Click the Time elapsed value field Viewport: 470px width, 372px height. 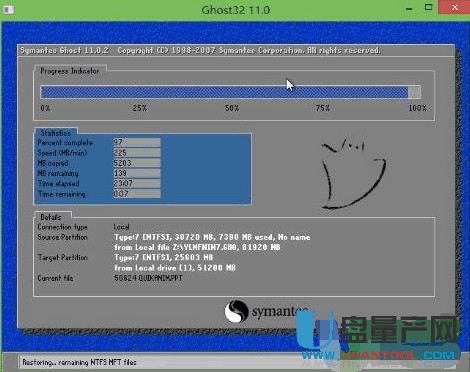137,183
